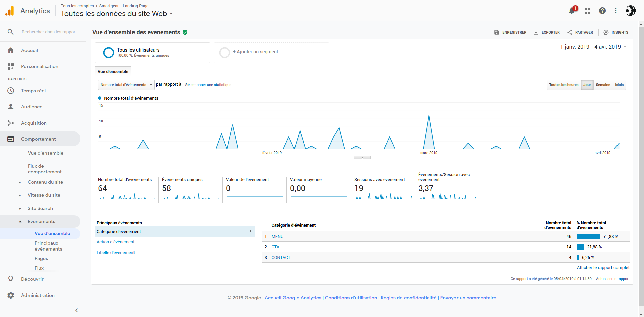
Task: Open the Vue d'ensemble tab
Action: pos(113,71)
